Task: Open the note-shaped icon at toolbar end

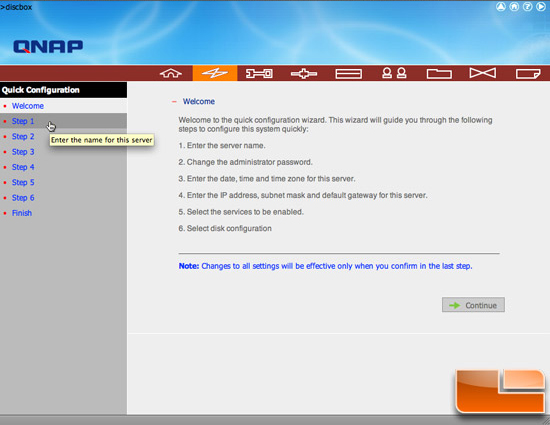Action: pyautogui.click(x=528, y=74)
